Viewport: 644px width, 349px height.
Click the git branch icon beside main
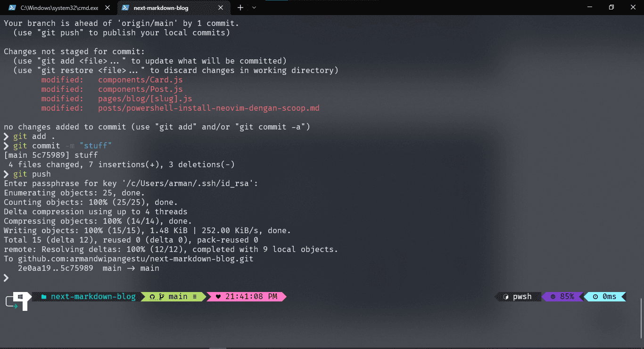click(161, 297)
